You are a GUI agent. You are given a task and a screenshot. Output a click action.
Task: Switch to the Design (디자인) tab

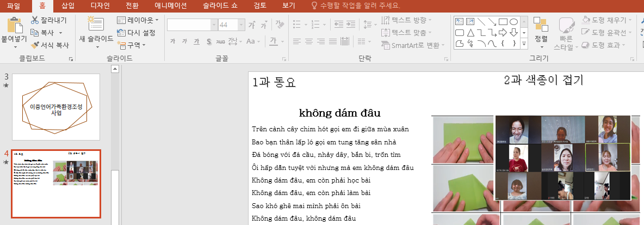(x=100, y=6)
